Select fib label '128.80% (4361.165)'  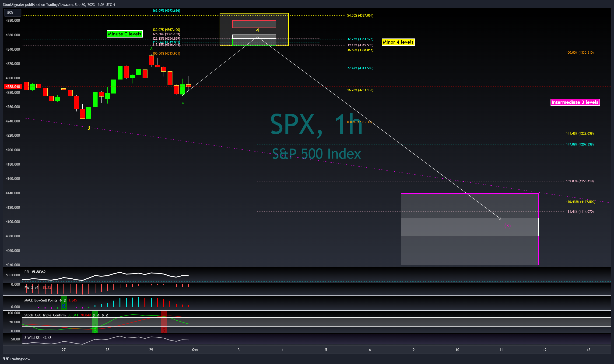pos(166,34)
